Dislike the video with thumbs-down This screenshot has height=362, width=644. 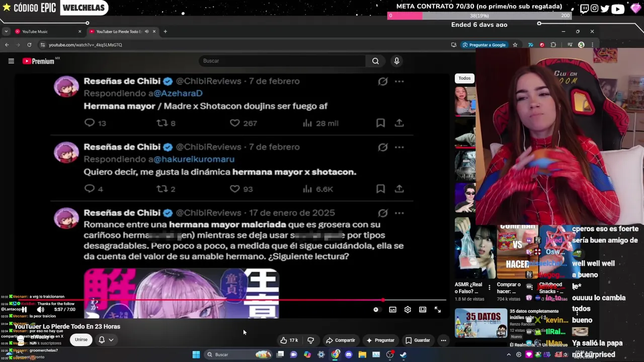pos(310,340)
